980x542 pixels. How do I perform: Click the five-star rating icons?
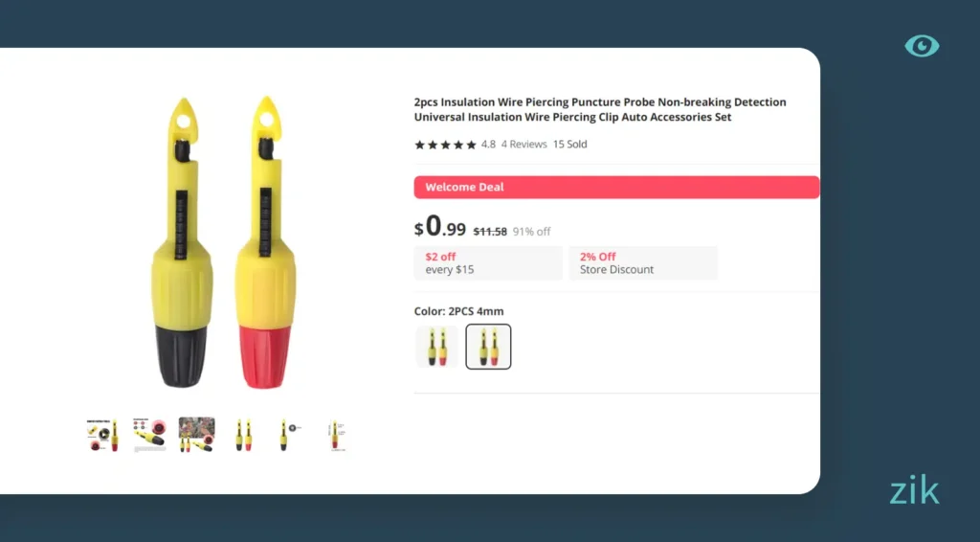click(445, 145)
